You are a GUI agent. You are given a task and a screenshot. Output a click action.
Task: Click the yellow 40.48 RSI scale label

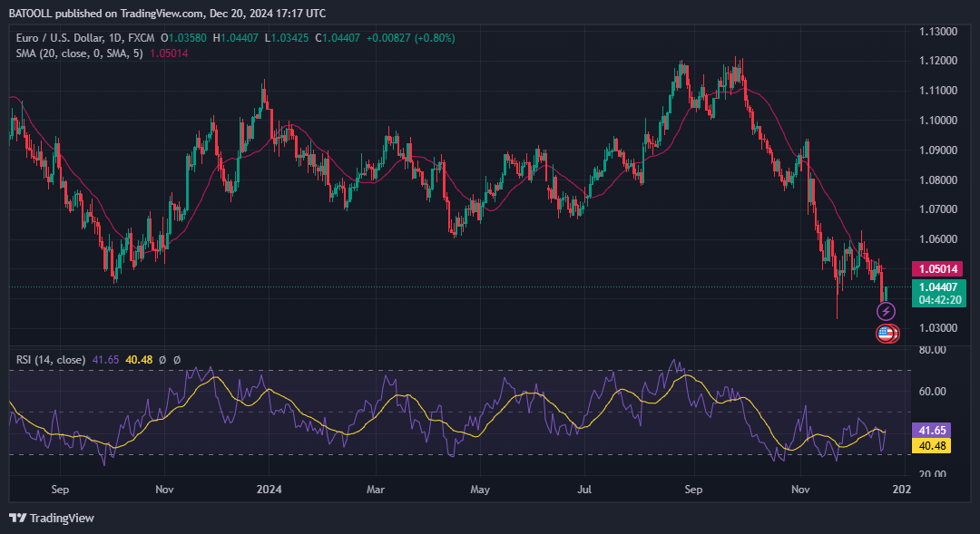tap(932, 445)
